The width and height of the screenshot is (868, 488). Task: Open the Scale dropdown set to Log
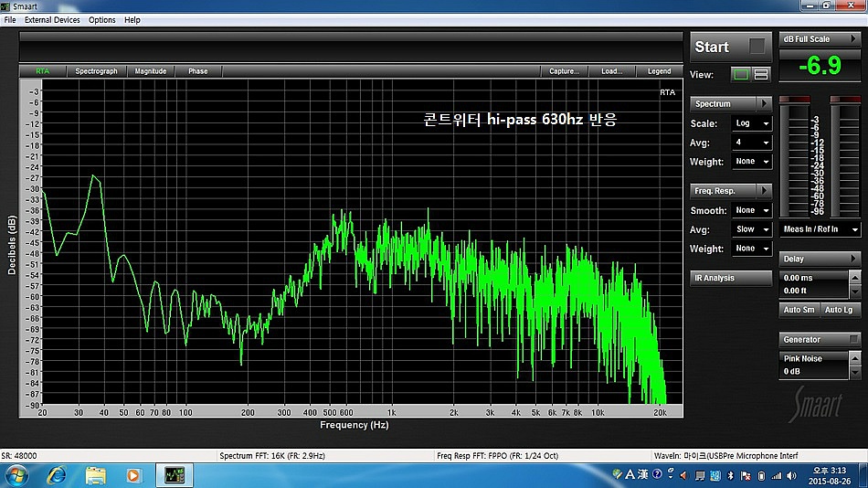[752, 123]
